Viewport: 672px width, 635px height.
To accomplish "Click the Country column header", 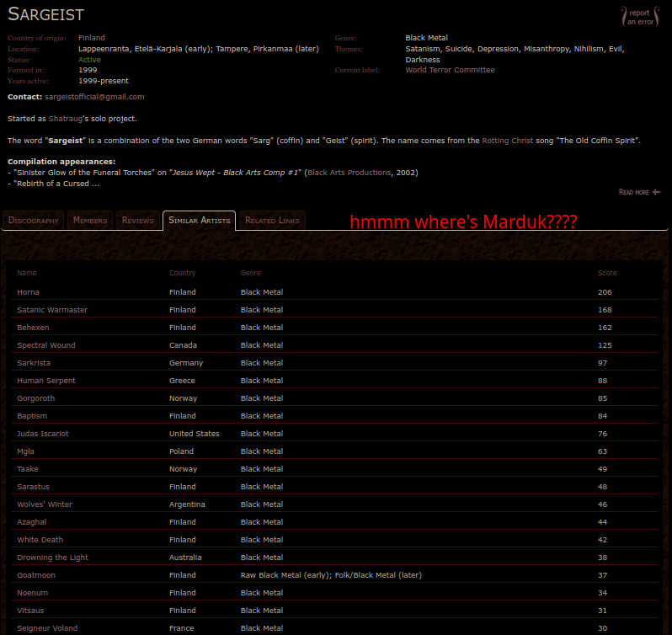I will (x=182, y=273).
